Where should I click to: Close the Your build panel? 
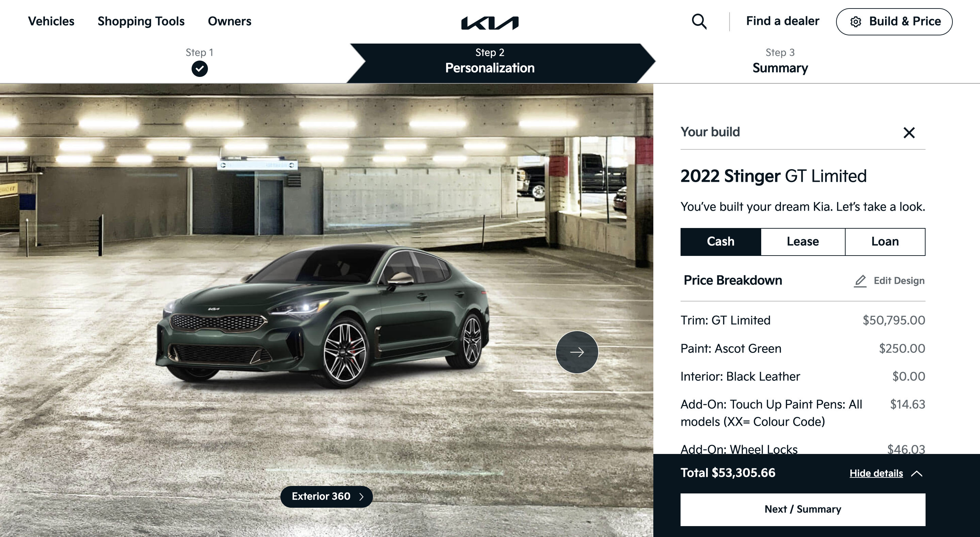(x=909, y=133)
